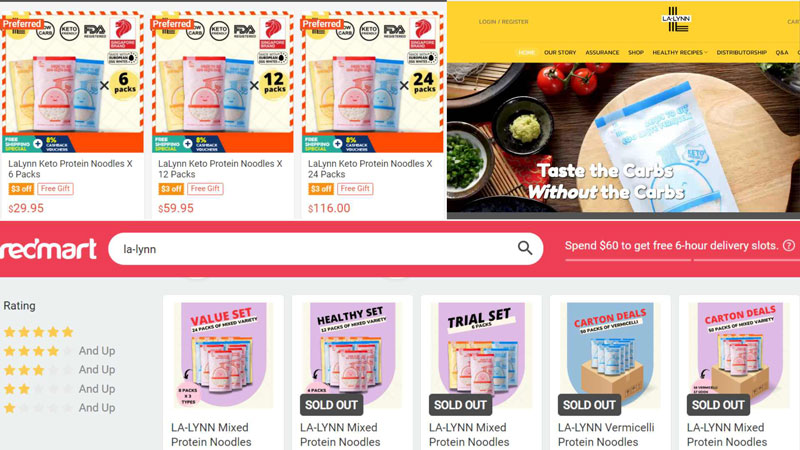Open the Value Set product thumbnail
The width and height of the screenshot is (800, 450).
223,355
